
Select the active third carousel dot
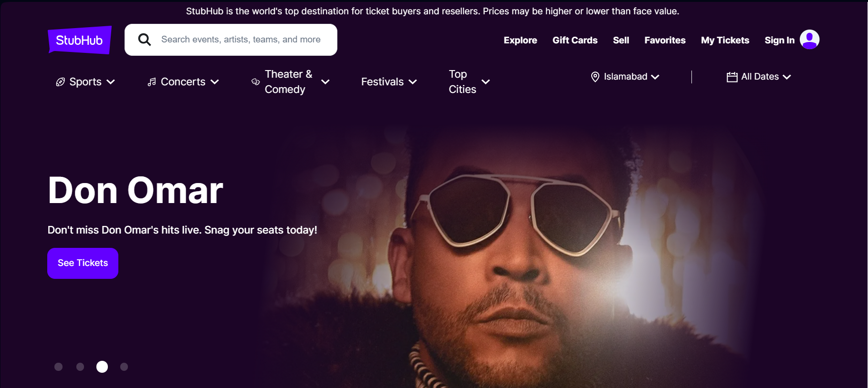pos(102,367)
